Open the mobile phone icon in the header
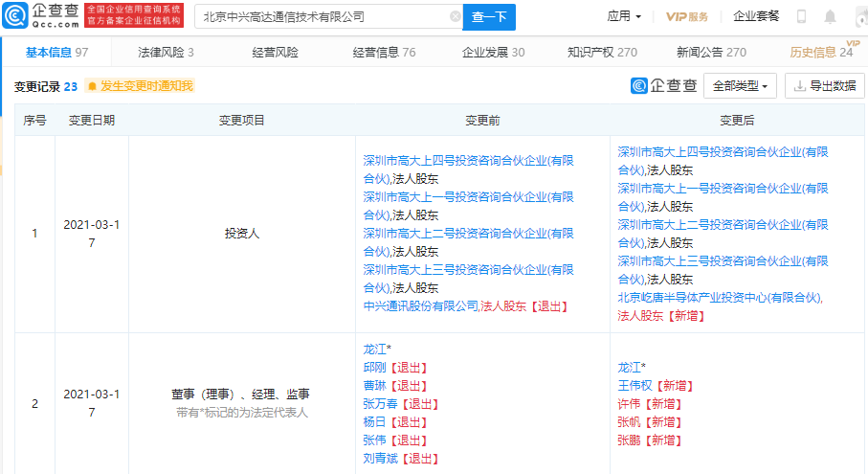Screen dimensions: 868x474 pos(801,16)
